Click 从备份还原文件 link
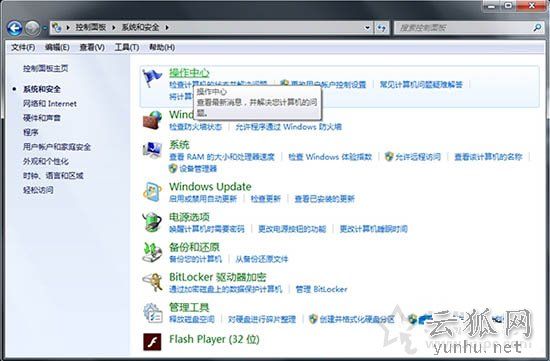The width and height of the screenshot is (550, 361). point(262,259)
